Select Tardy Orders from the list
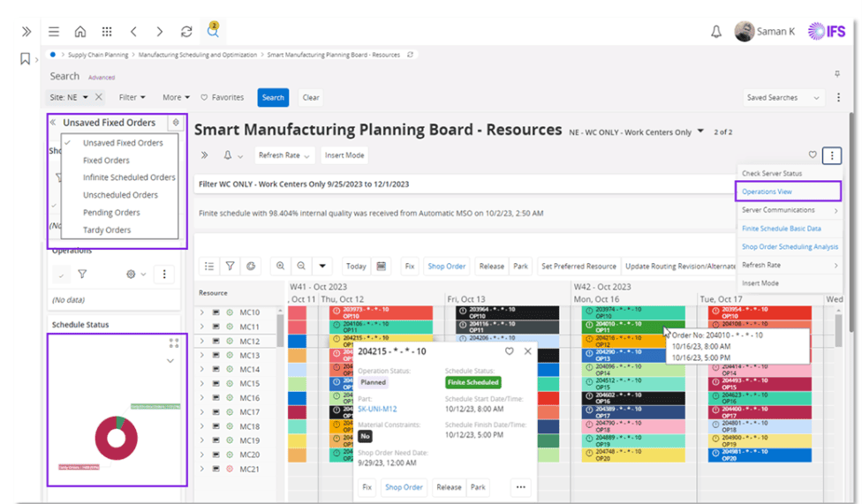Viewport: 862px width, 504px height. [x=107, y=230]
